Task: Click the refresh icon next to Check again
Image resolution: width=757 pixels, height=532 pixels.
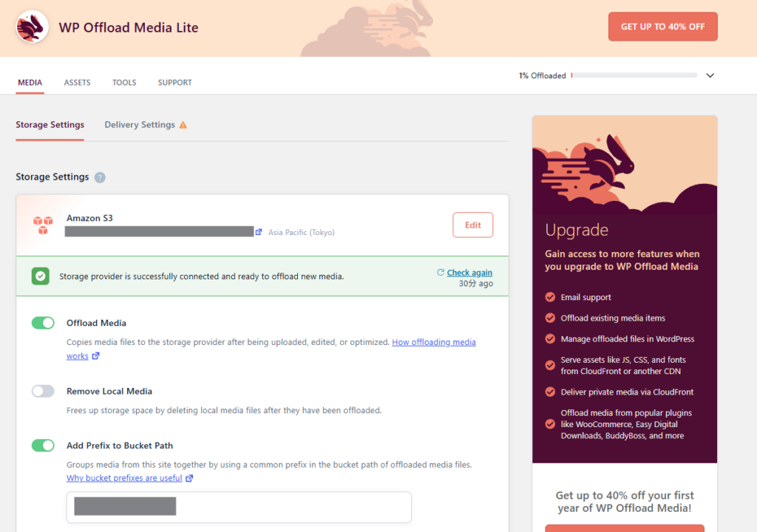Action: click(441, 272)
